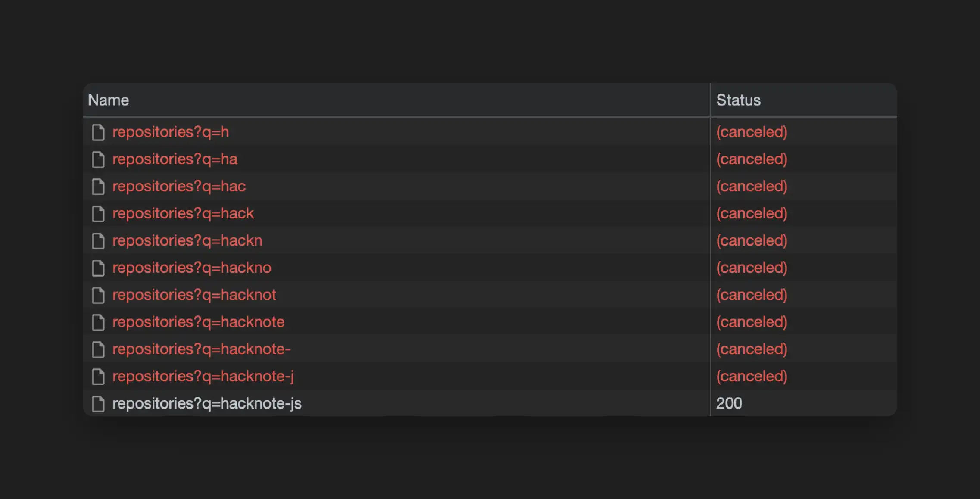Image resolution: width=980 pixels, height=499 pixels.
Task: Click canceled status of repositories?q=hackno row
Action: [x=752, y=268]
